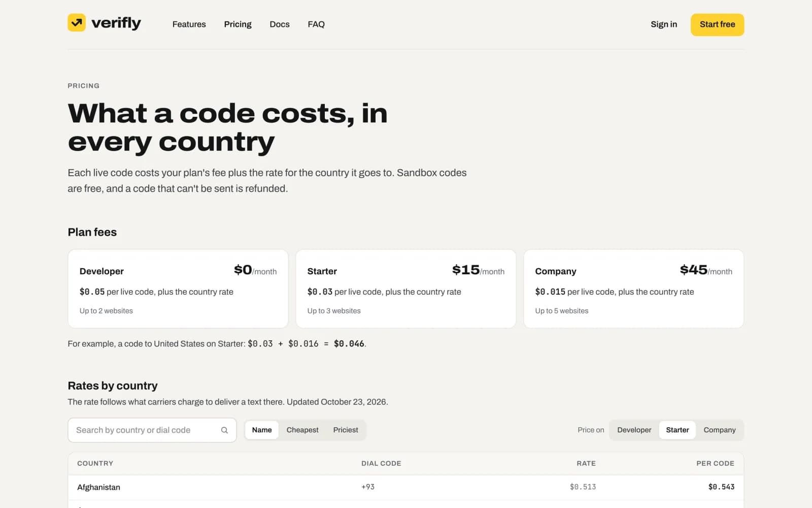Visit the FAQ nav link
The height and width of the screenshot is (508, 812).
pos(316,24)
